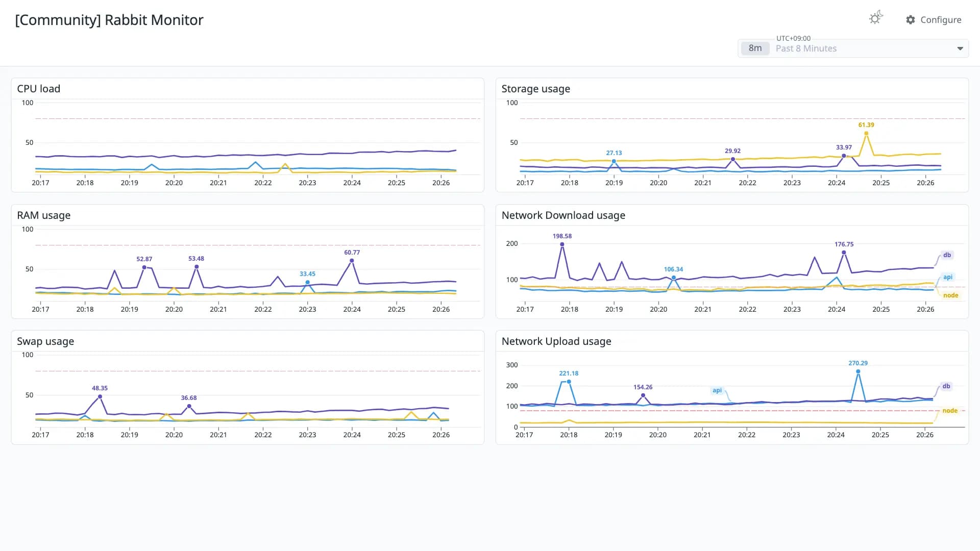The width and height of the screenshot is (980, 551).
Task: Click the db legend tag in Network Download
Action: click(x=947, y=255)
